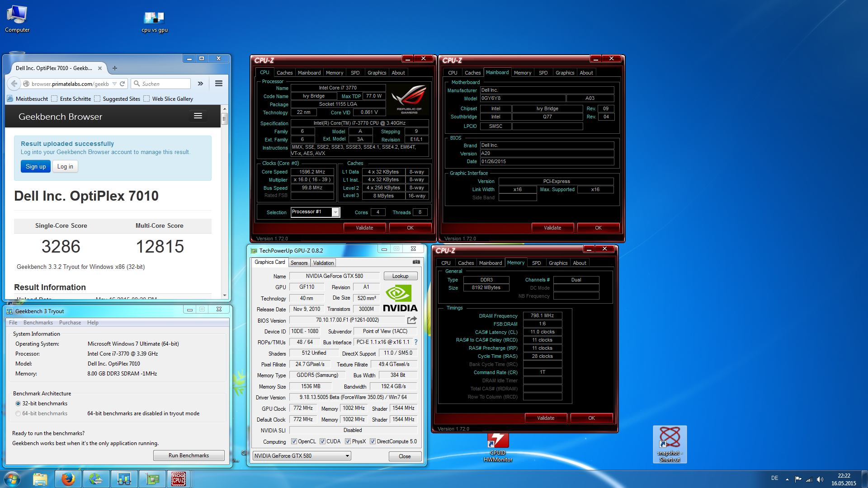The image size is (868, 488).
Task: Click the taskbar clock showing 22:22
Action: (x=844, y=479)
